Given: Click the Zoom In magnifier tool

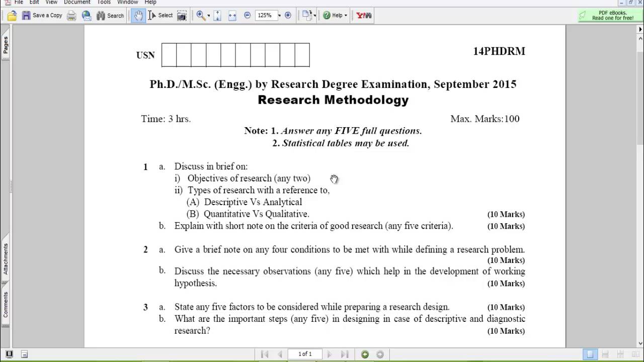Looking at the screenshot, I should coord(200,16).
